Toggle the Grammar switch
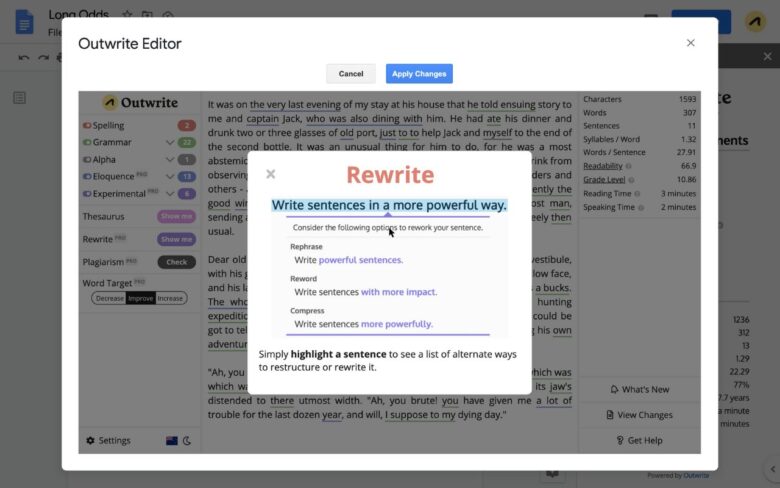This screenshot has height=488, width=780. click(87, 142)
